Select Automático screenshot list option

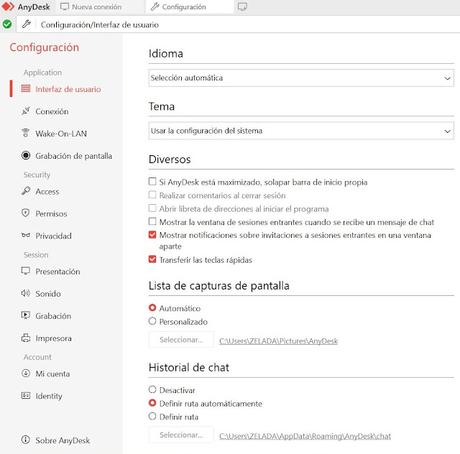(152, 308)
